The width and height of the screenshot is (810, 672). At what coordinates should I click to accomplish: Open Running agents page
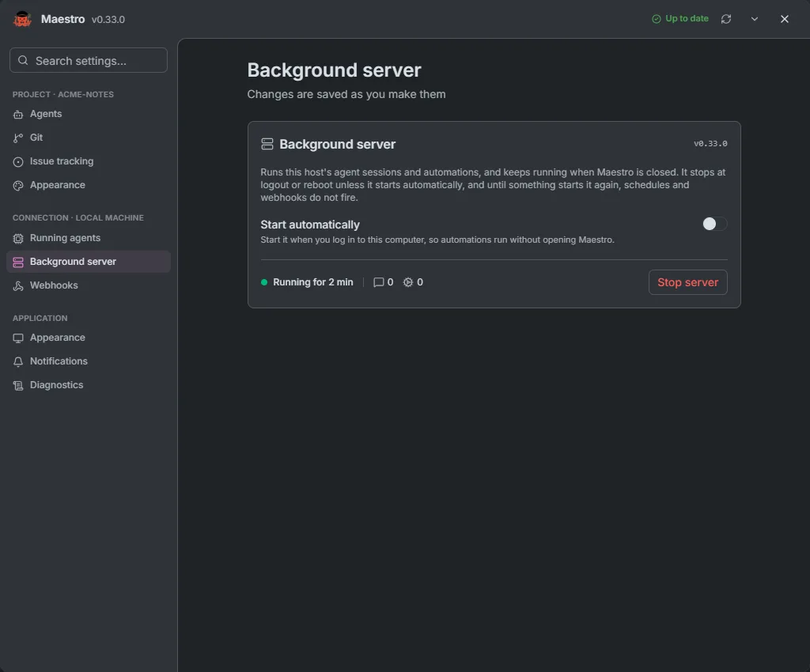89,238
